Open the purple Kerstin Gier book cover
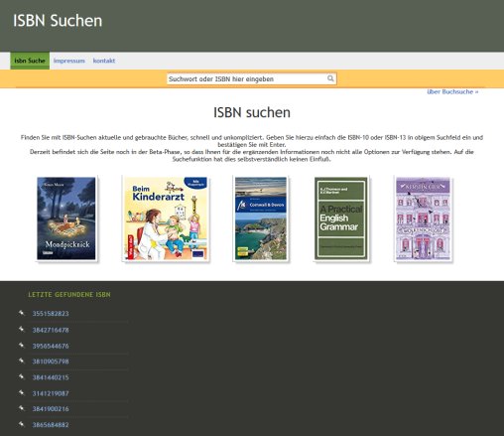The image size is (504, 436). 423,218
